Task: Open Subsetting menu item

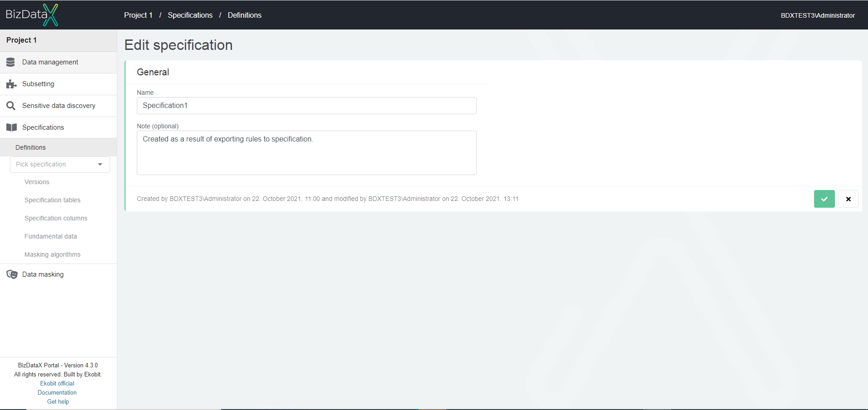Action: [x=58, y=84]
